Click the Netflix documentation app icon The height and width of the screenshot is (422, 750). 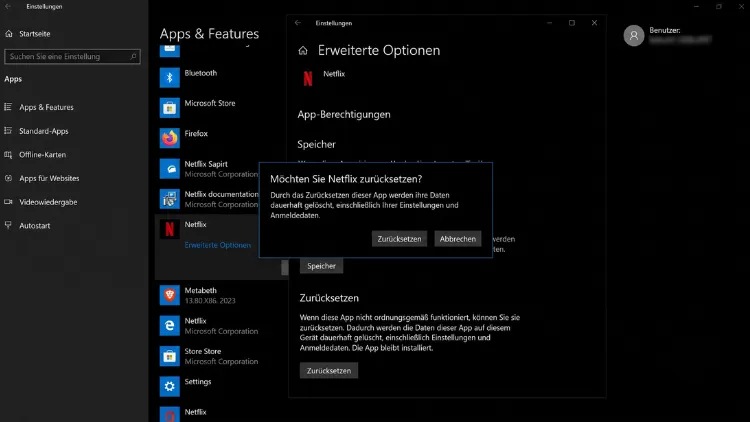(x=169, y=199)
